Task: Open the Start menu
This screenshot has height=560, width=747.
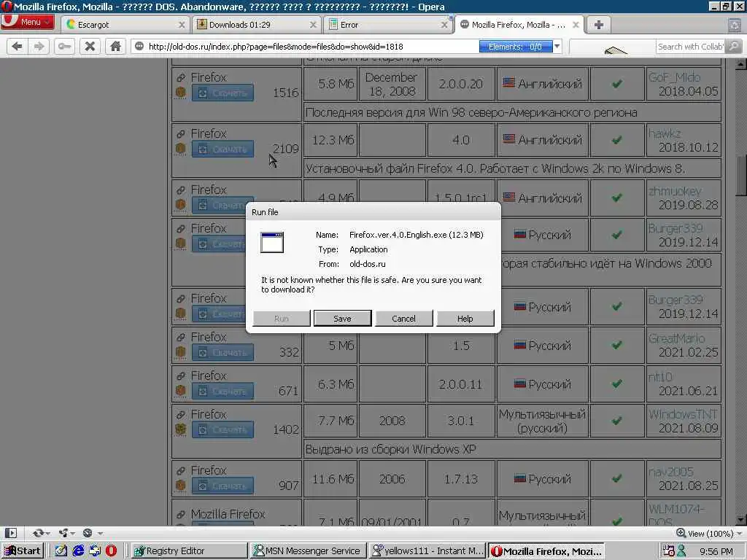Action: click(x=23, y=551)
